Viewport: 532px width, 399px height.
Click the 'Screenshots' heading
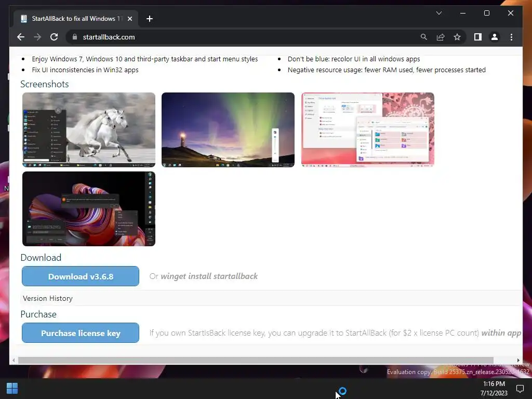click(45, 84)
